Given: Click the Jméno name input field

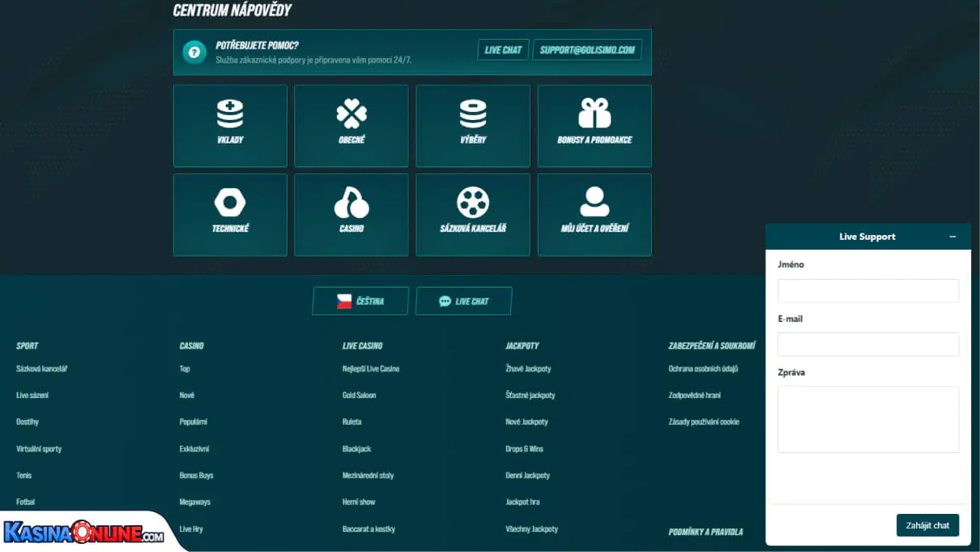Looking at the screenshot, I should [x=867, y=290].
